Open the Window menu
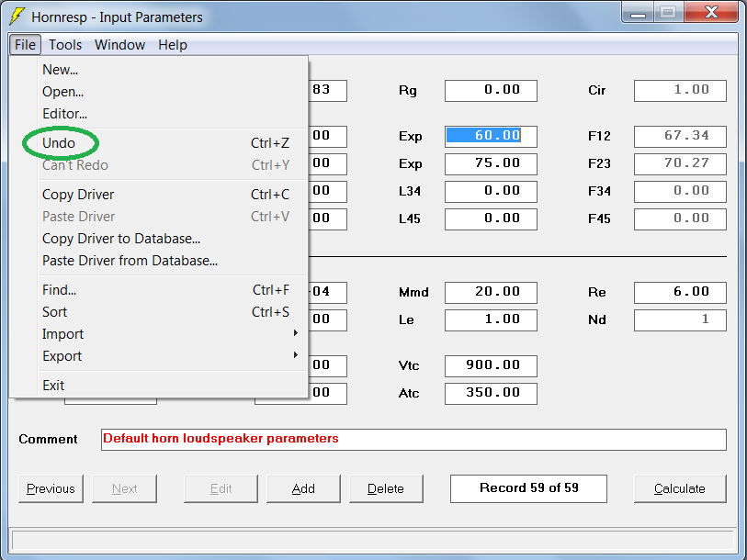This screenshot has height=560, width=747. tap(119, 45)
